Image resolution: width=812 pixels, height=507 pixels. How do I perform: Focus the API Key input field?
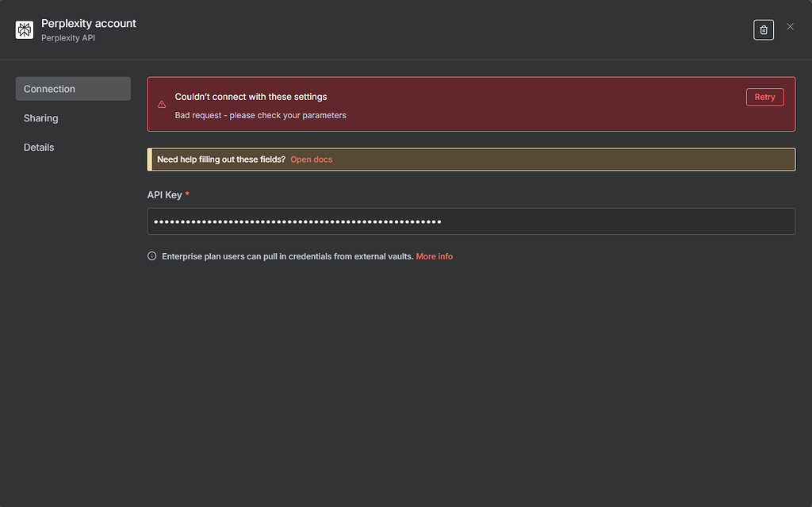(x=471, y=221)
